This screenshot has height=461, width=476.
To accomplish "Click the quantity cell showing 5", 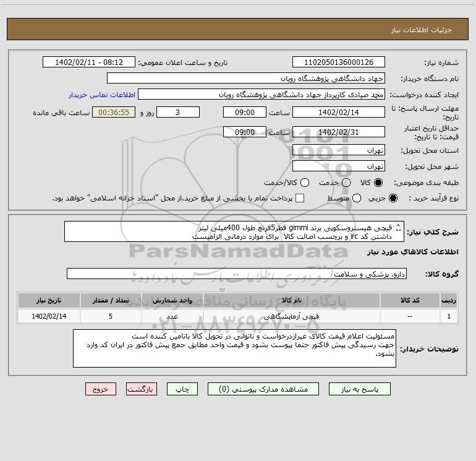I will pos(111,316).
